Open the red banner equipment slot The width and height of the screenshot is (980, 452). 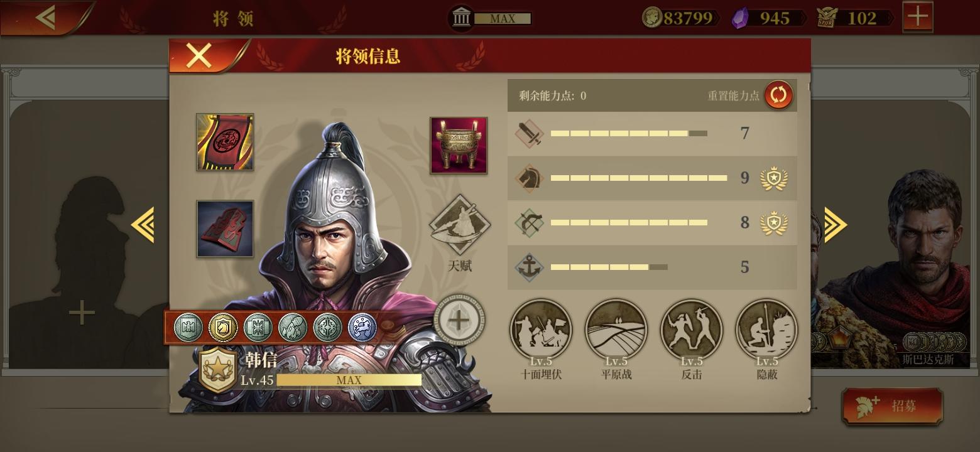225,142
